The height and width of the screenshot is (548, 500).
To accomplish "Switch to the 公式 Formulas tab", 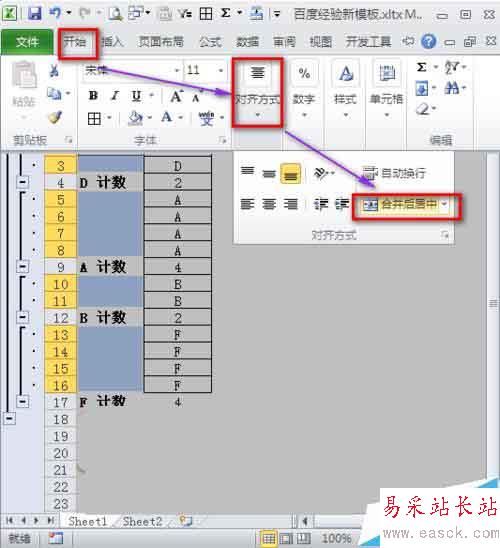I will (210, 42).
